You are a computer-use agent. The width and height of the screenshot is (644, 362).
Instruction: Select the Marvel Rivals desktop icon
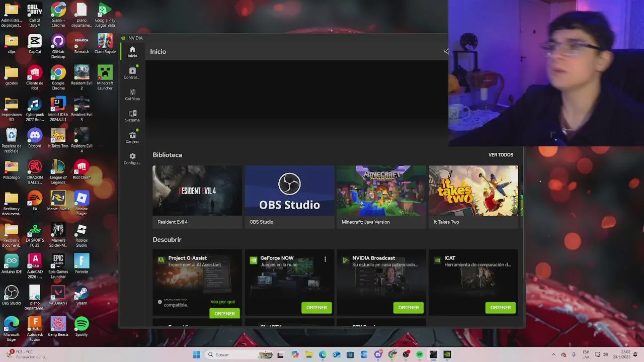pos(58,201)
